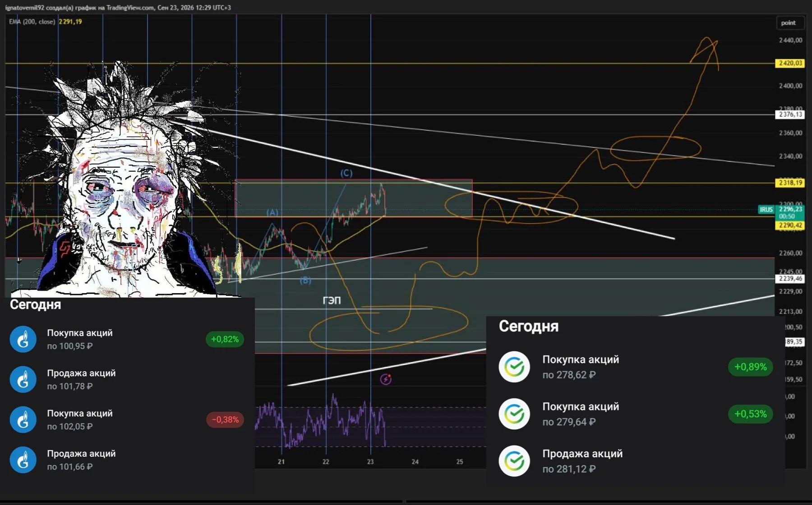Click the ignatovemil92 TradingView caption text
This screenshot has width=812, height=505.
[x=118, y=8]
